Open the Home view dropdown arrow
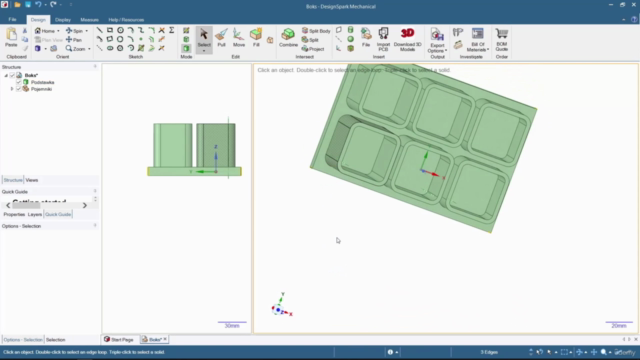 pos(58,31)
